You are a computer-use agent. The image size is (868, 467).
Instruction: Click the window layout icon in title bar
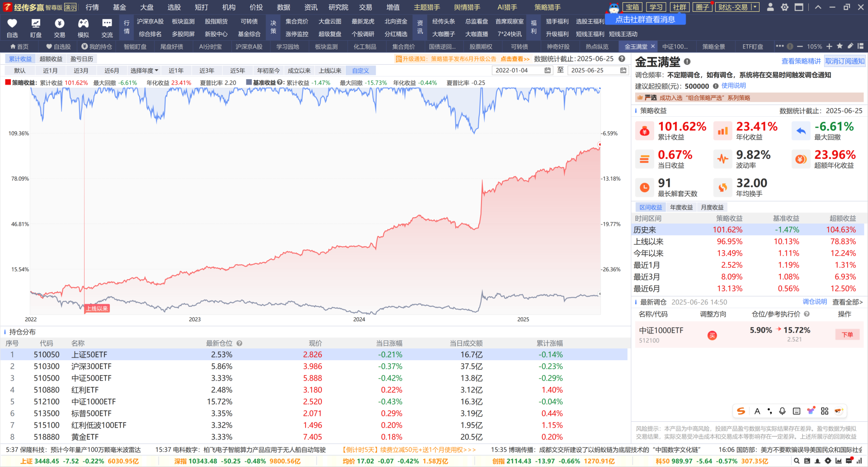coord(799,7)
